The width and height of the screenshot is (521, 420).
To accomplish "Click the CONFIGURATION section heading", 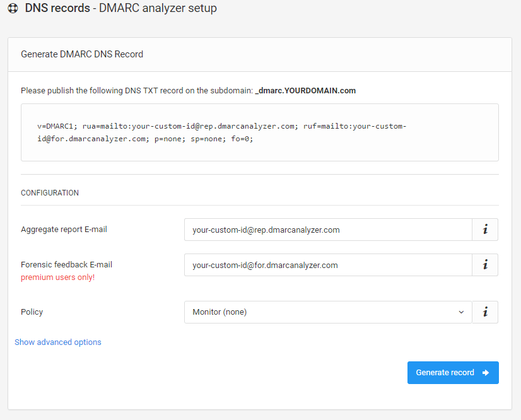I will pos(50,193).
